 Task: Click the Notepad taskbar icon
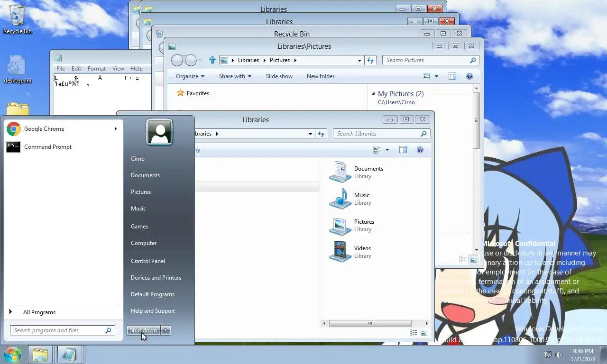[x=69, y=355]
